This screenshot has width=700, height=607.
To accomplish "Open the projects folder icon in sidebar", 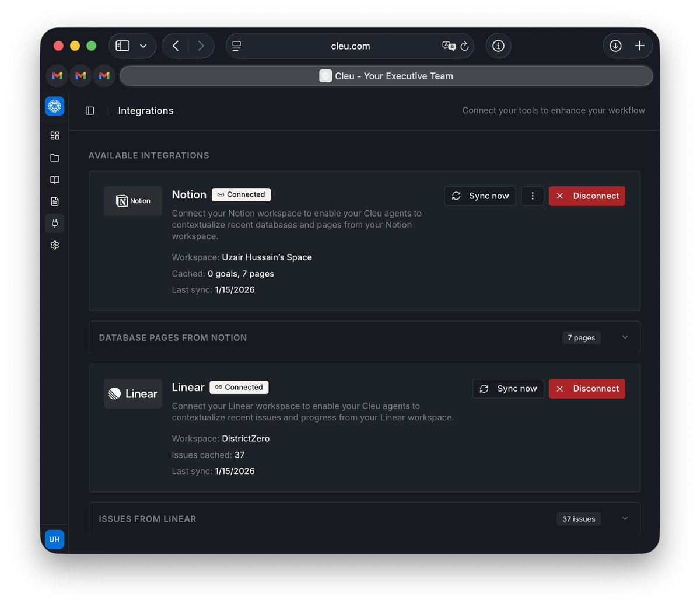I will 54,158.
